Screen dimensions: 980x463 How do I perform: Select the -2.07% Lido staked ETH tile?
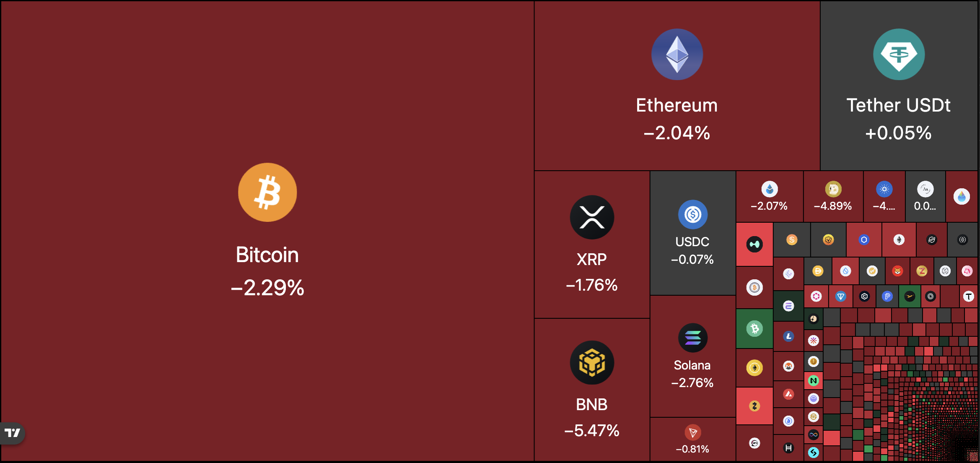769,196
